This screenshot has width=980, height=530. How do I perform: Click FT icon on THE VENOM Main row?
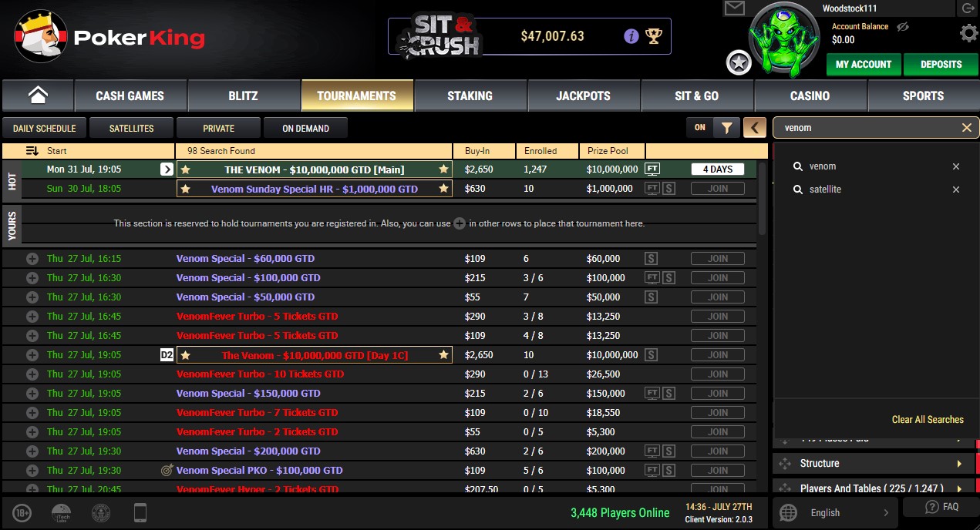point(652,169)
